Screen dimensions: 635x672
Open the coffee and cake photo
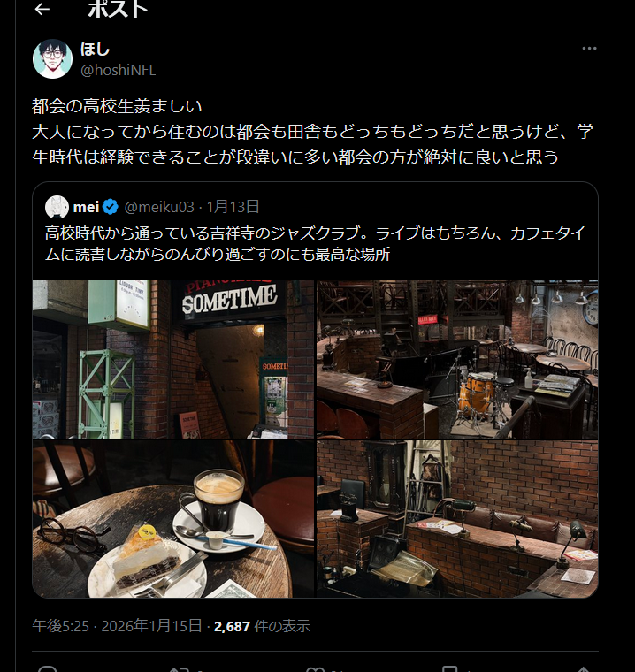tap(173, 519)
